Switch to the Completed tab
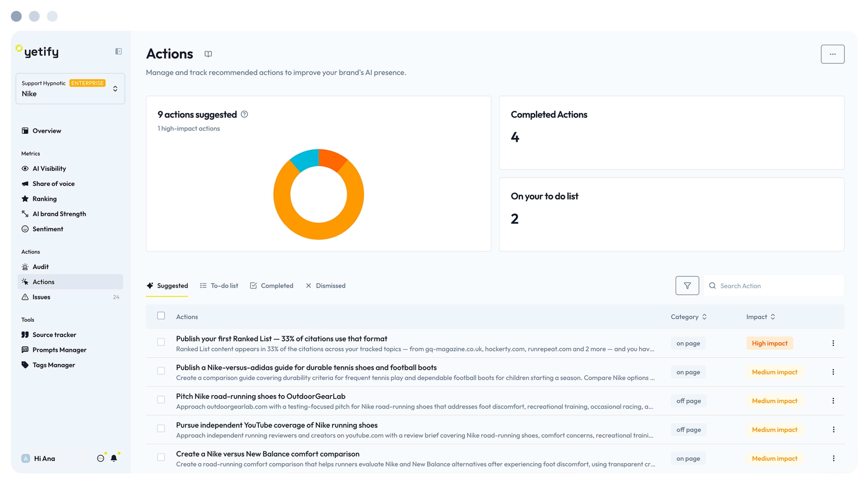Screen dimensions: 868x484 tap(271, 286)
